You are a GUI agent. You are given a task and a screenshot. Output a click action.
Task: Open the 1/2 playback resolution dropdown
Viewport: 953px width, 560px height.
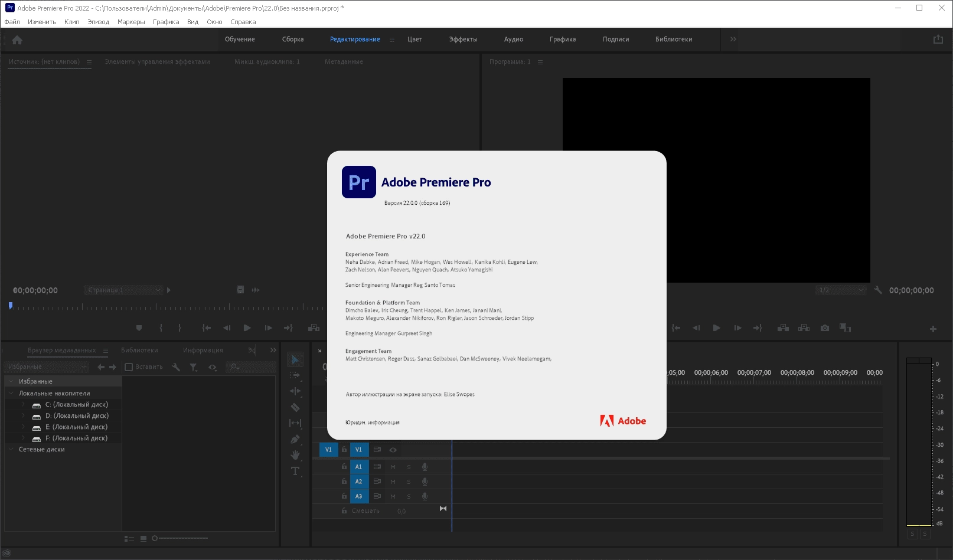coord(841,290)
